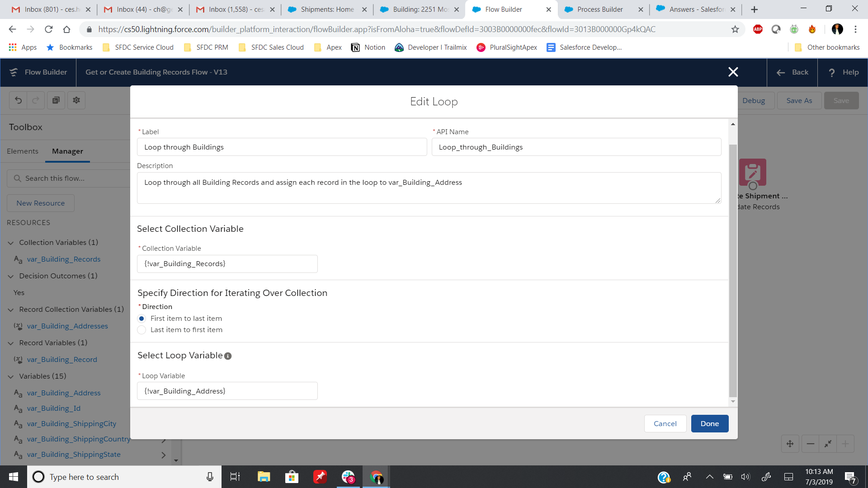Screen dimensions: 868x488
Task: Click the flow settings gear icon
Action: (76, 100)
